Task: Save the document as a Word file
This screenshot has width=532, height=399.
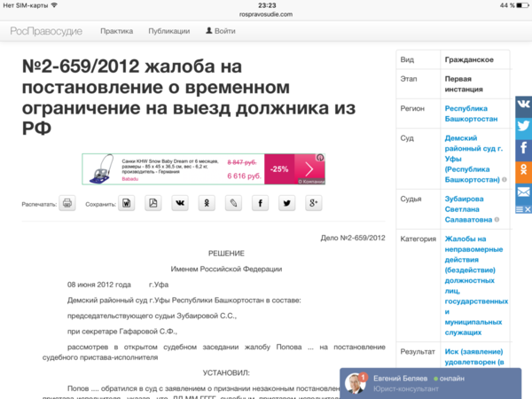Action: (x=127, y=203)
